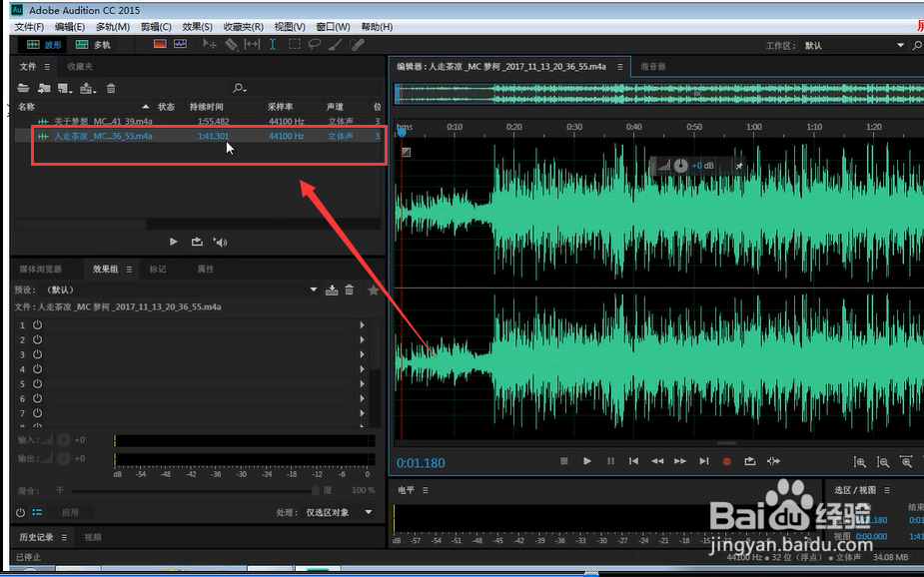Click Import File icon in Files panel
924x577 pixels.
(44, 88)
